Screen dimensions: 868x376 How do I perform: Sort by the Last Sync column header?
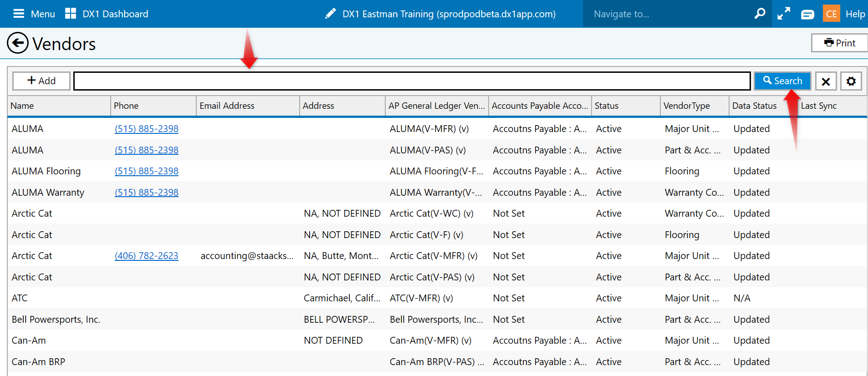[832, 106]
